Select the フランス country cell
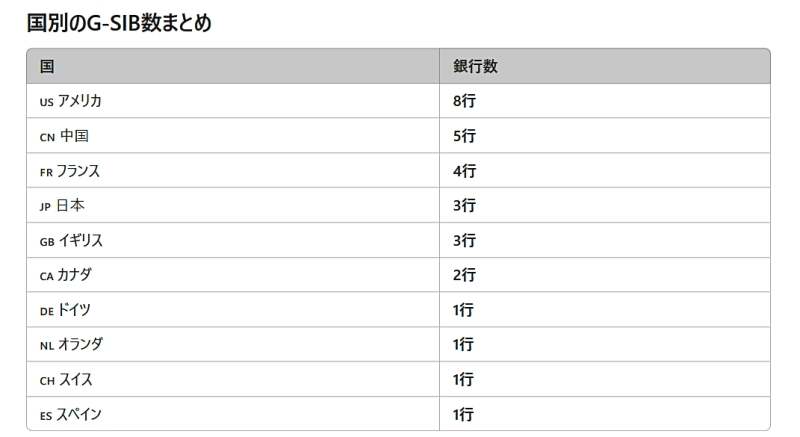 (x=70, y=171)
